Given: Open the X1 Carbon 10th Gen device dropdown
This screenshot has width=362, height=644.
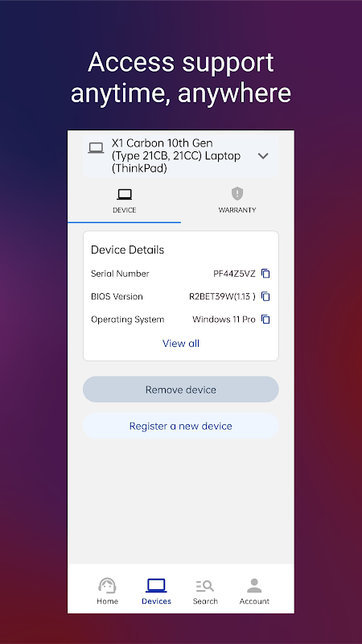Looking at the screenshot, I should [180, 156].
